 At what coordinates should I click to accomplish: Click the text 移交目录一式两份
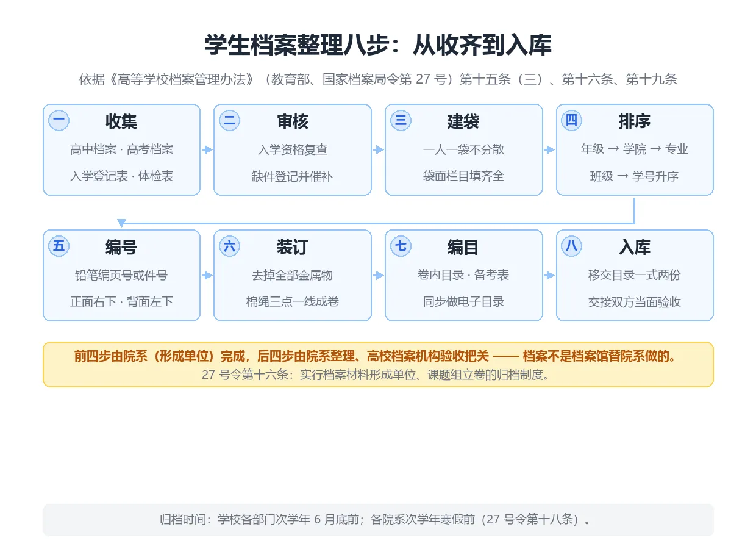pos(635,275)
